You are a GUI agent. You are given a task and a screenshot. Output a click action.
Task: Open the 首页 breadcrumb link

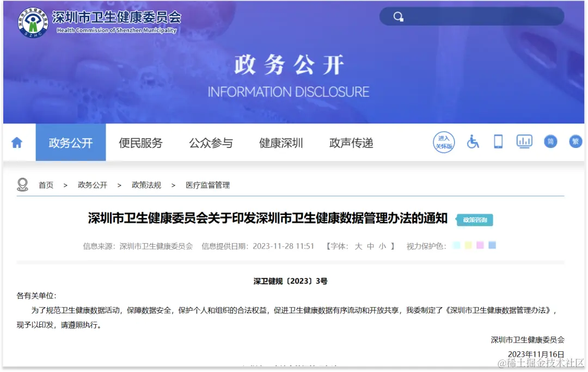pos(46,184)
